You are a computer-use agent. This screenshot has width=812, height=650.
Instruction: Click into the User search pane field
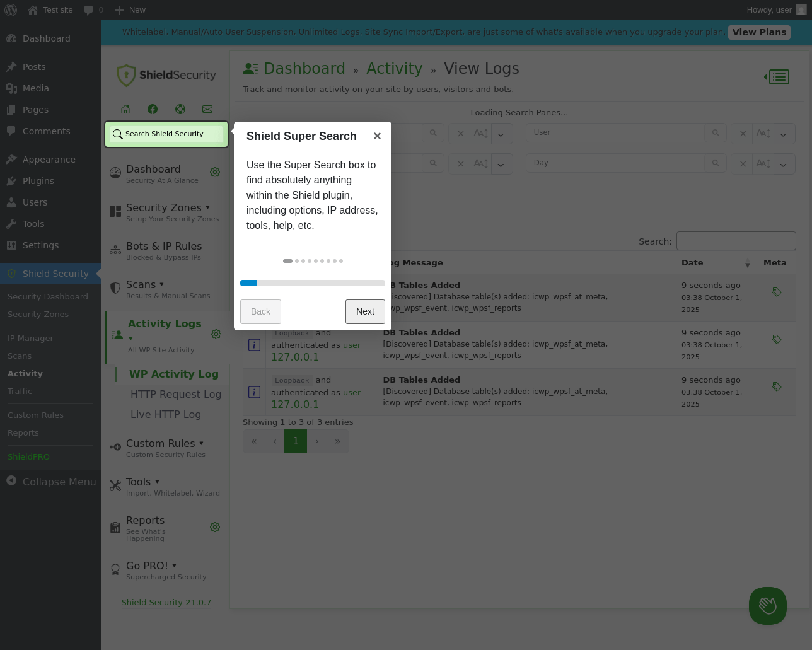[x=615, y=133]
